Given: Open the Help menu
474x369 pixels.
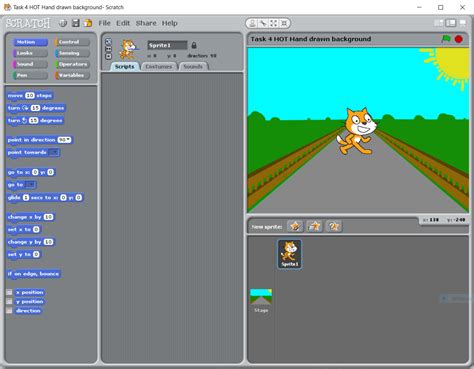Looking at the screenshot, I should click(170, 23).
